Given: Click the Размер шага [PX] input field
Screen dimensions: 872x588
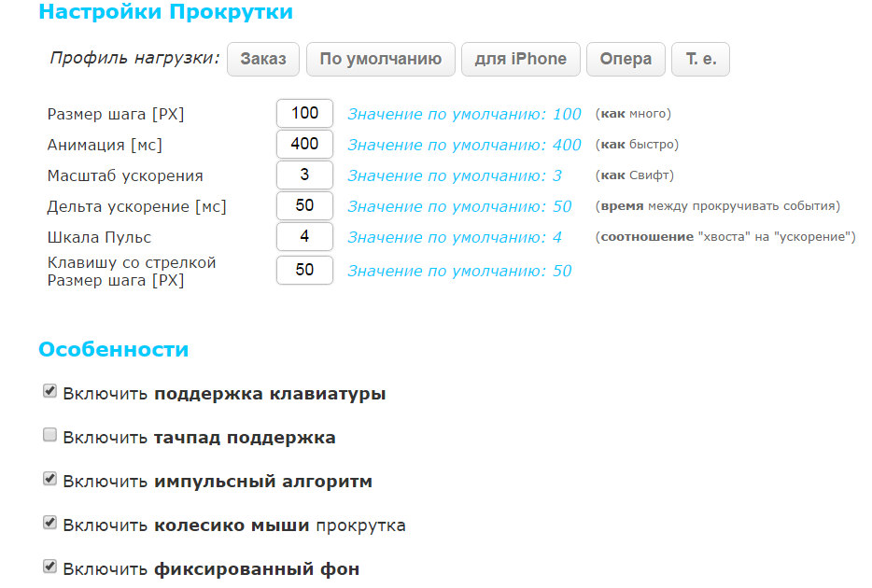Looking at the screenshot, I should 304,114.
